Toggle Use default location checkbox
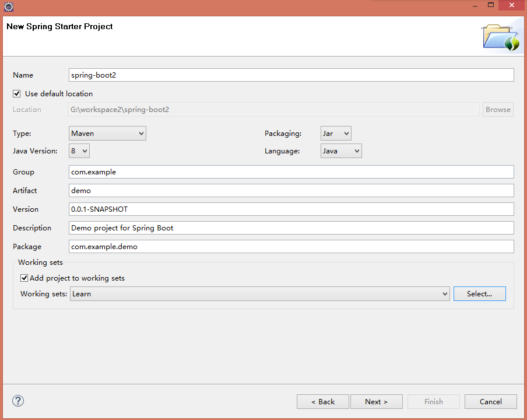This screenshot has height=420, width=527. (16, 94)
